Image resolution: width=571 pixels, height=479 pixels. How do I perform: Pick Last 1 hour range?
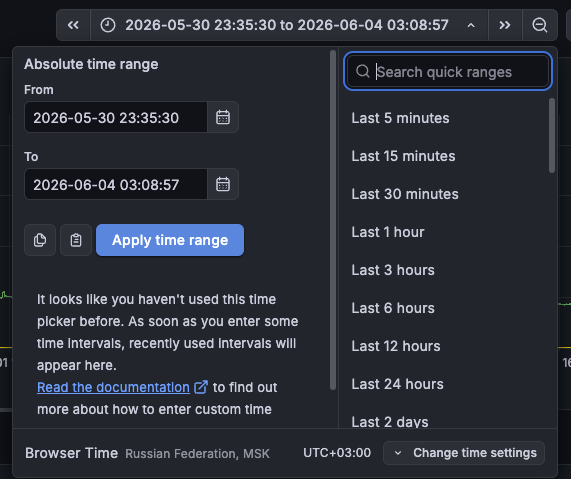coord(388,232)
